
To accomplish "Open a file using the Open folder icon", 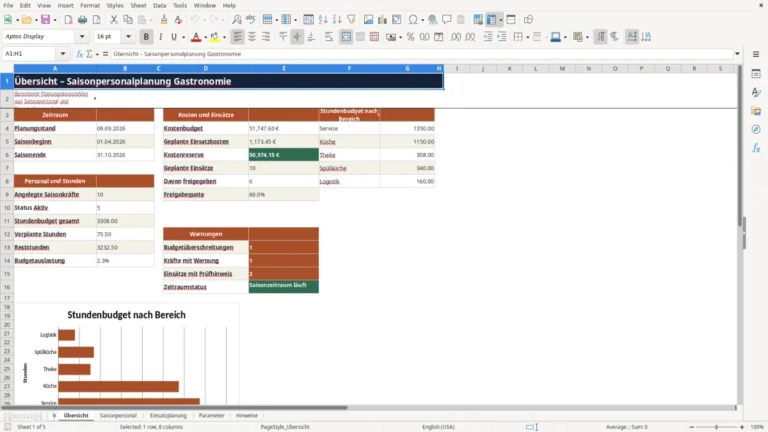I will 26,20.
